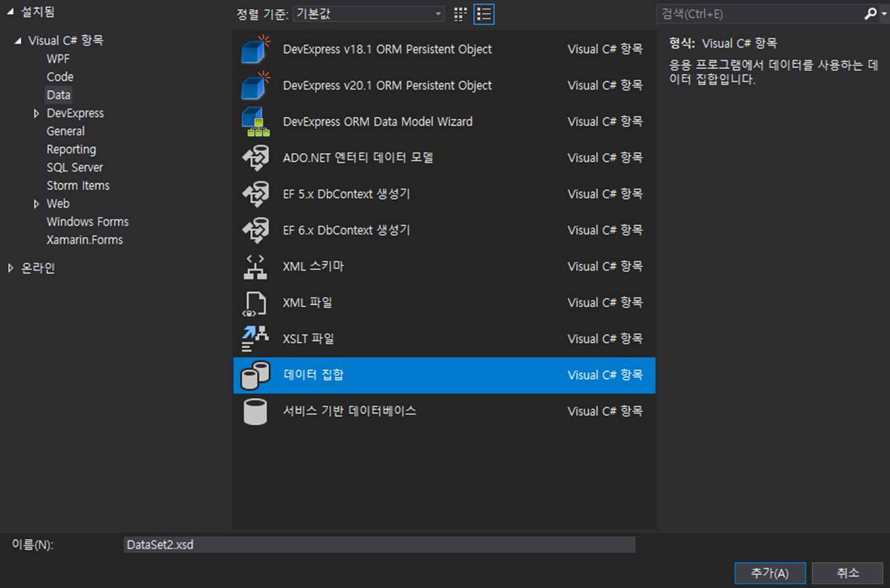Select 서비스 기반 데이터베이스 item text
This screenshot has height=588, width=890.
coord(349,411)
